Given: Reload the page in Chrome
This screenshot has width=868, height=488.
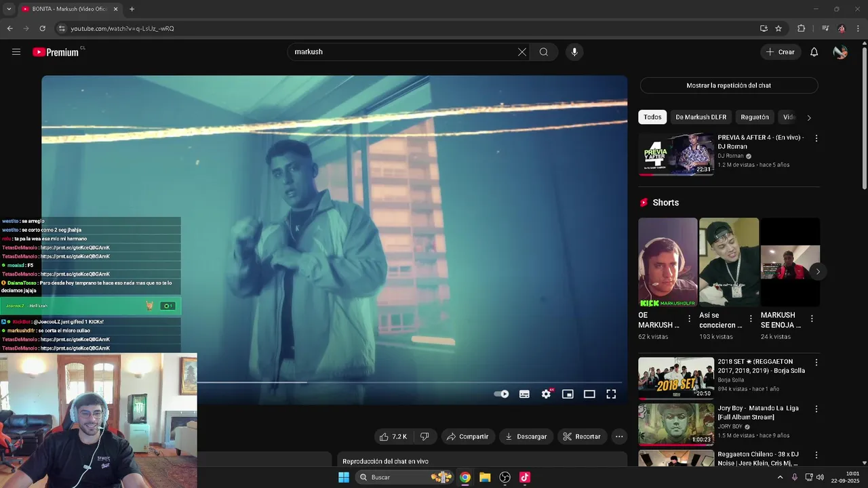Looking at the screenshot, I should click(42, 28).
